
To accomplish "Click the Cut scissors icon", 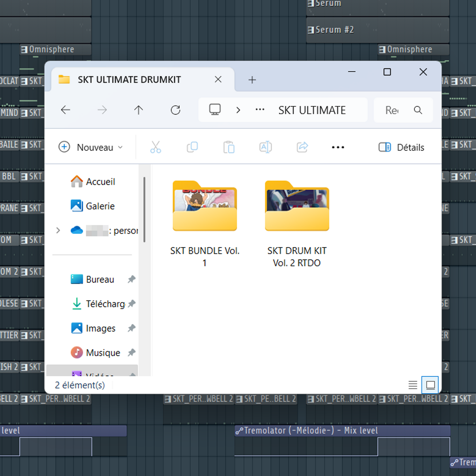I will click(x=156, y=147).
